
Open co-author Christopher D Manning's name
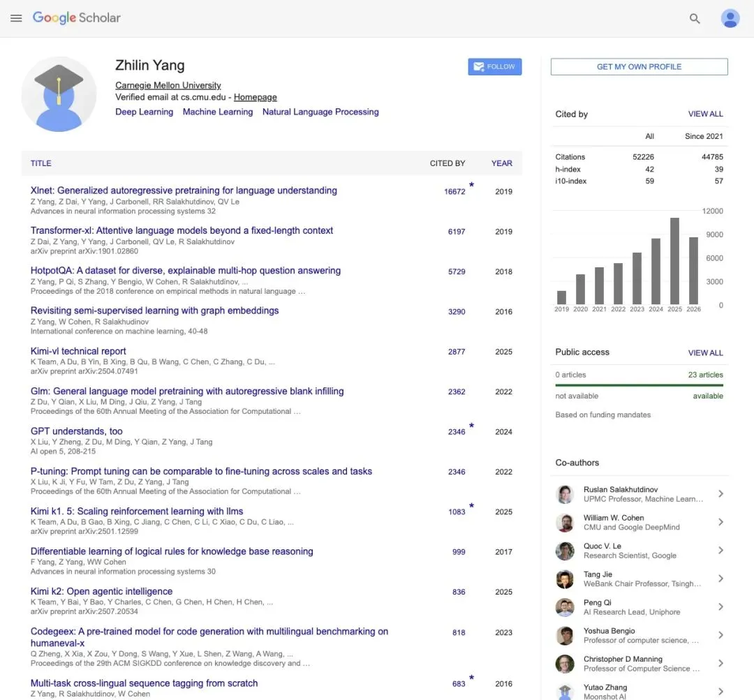pyautogui.click(x=623, y=659)
